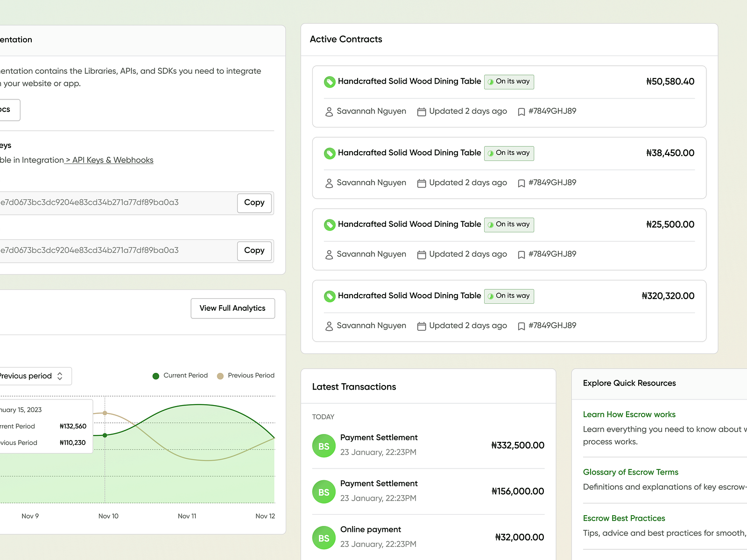Click ₦132,560 tooltip value

(x=73, y=427)
